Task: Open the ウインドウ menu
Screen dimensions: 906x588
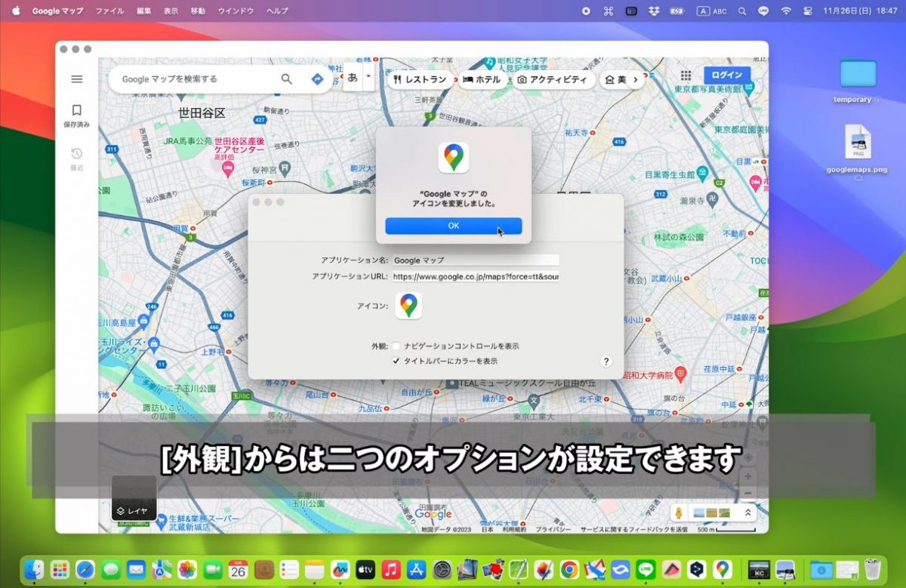Action: coord(236,11)
